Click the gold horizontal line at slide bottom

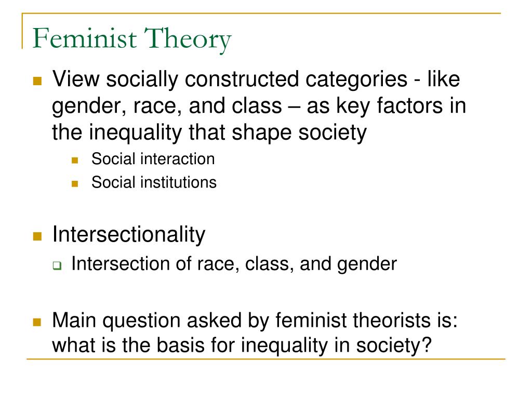pos(266,359)
